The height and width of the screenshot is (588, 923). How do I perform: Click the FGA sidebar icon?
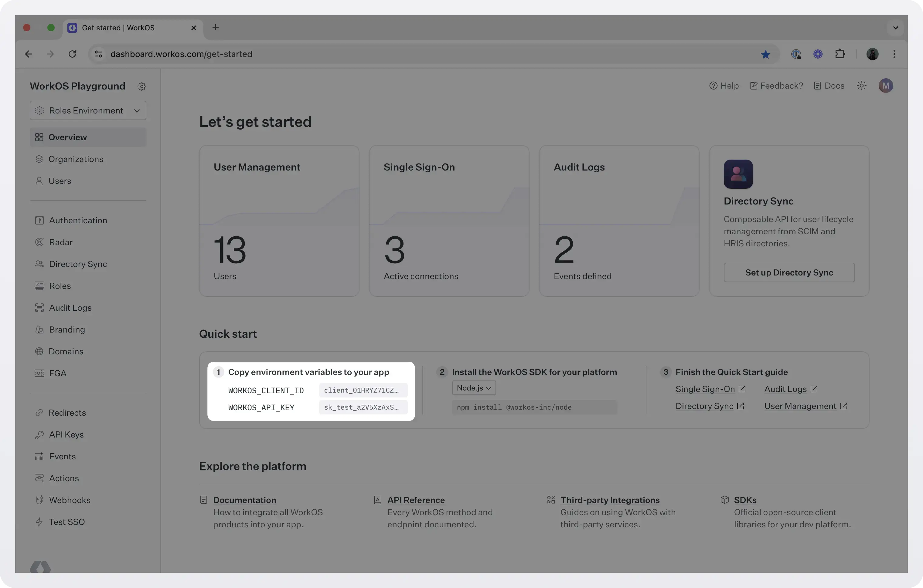(39, 373)
